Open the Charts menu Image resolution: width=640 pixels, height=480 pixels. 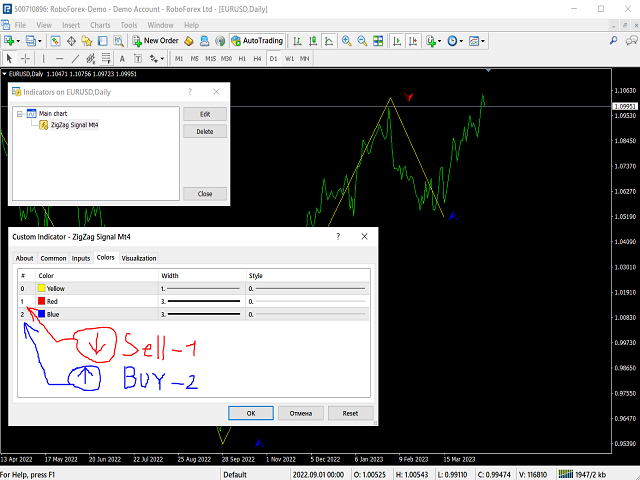(x=100, y=25)
